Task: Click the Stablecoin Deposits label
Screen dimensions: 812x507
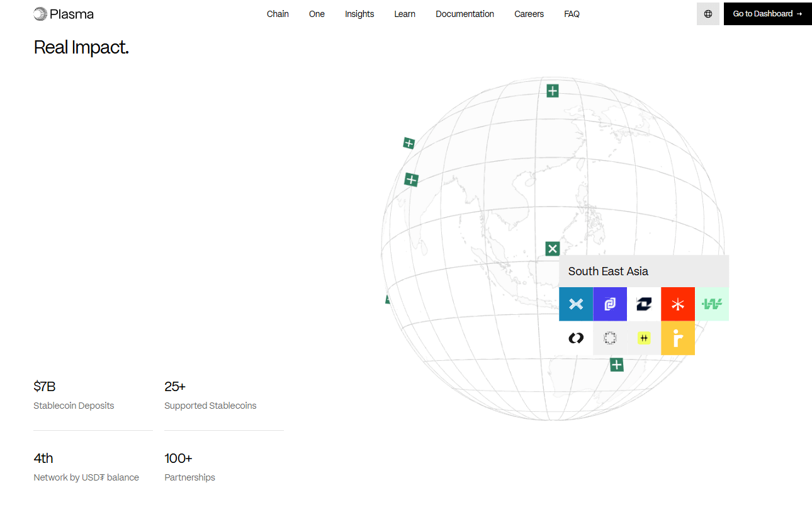Action: tap(74, 406)
